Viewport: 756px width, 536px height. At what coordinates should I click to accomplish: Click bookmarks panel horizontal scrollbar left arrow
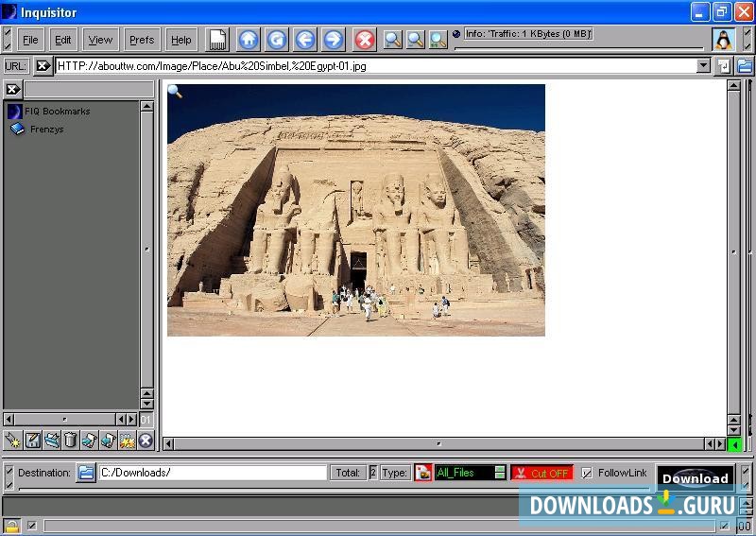click(x=9, y=419)
